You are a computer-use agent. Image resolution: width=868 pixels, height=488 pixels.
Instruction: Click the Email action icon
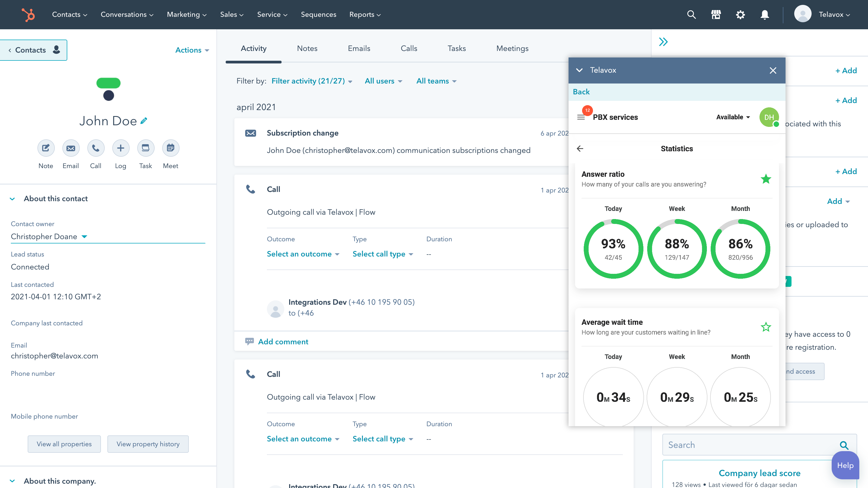(x=71, y=148)
